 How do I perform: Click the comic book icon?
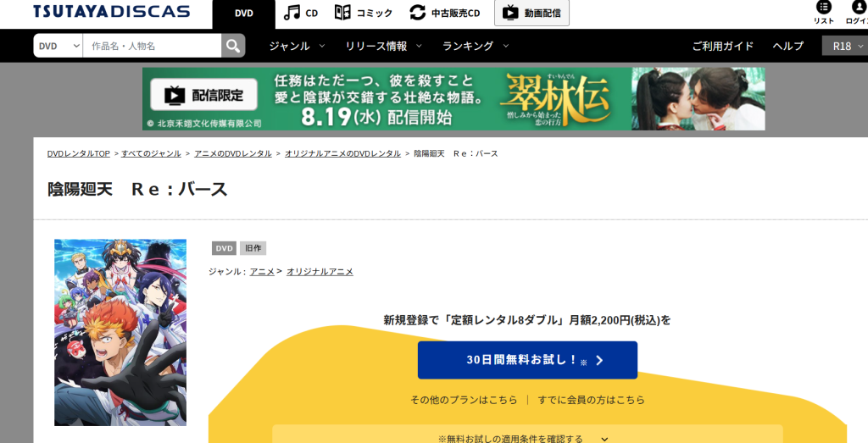coord(342,12)
